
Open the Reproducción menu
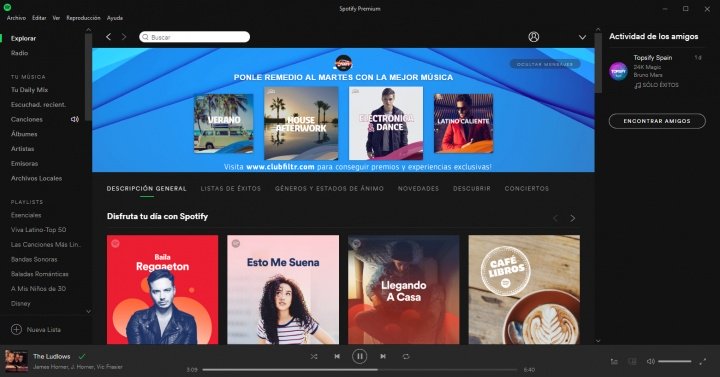click(x=83, y=18)
